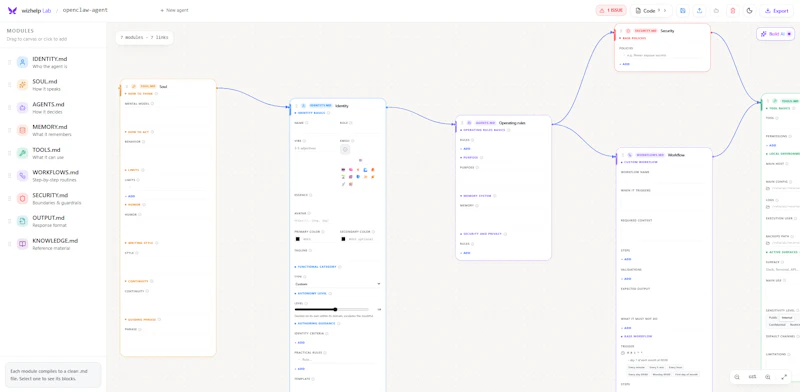Open the 1 ISSUE warning button

pos(611,11)
